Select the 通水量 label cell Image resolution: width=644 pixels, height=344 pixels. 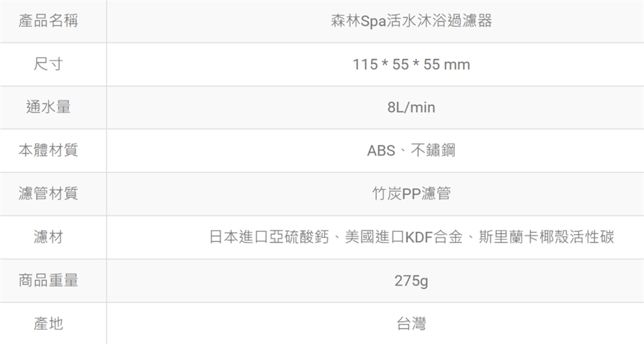pyautogui.click(x=48, y=107)
